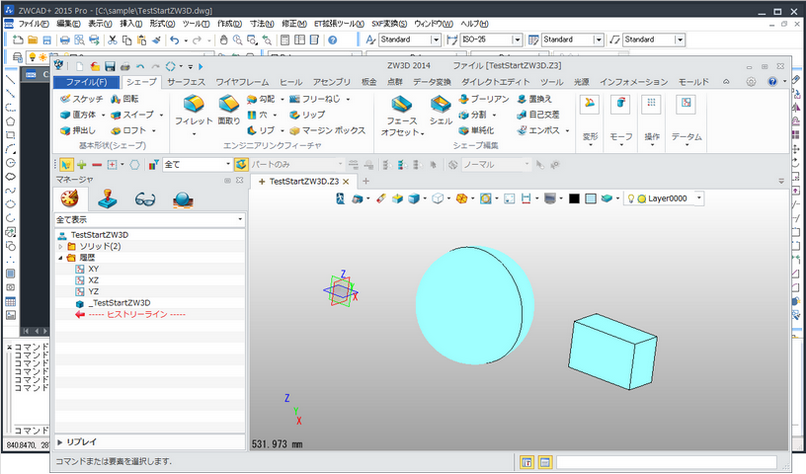Screen dimensions: 806x474
Task: Select YZ plane in history tree
Action: [x=94, y=291]
